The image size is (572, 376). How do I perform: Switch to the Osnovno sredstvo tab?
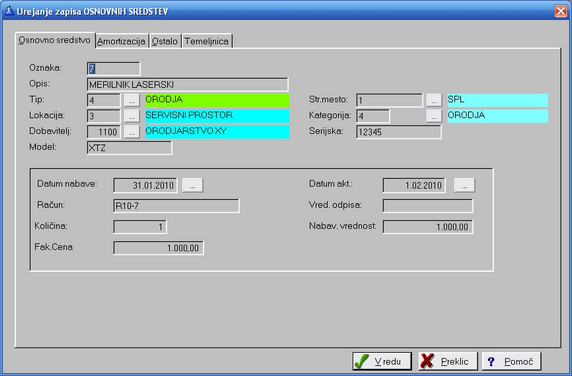(x=55, y=40)
